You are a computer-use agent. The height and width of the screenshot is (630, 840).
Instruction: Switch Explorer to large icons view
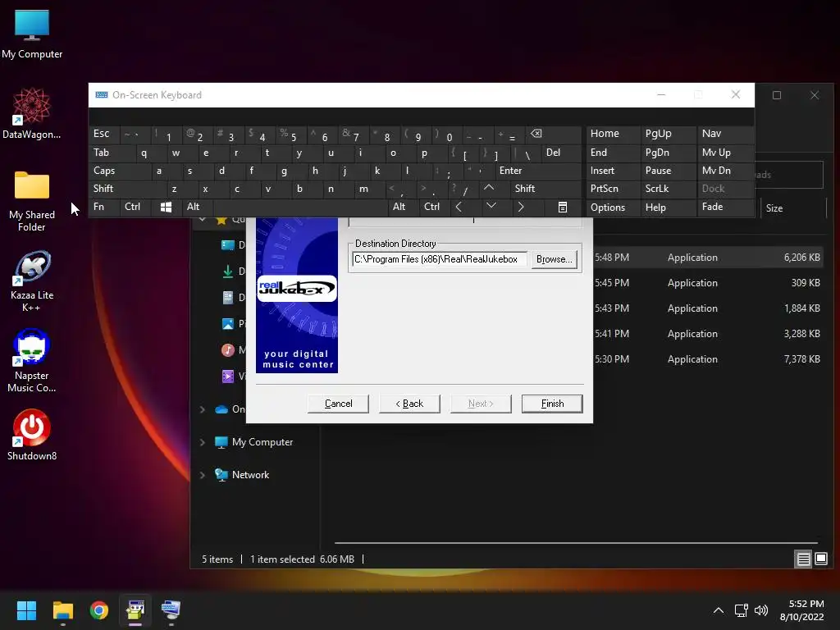click(820, 559)
